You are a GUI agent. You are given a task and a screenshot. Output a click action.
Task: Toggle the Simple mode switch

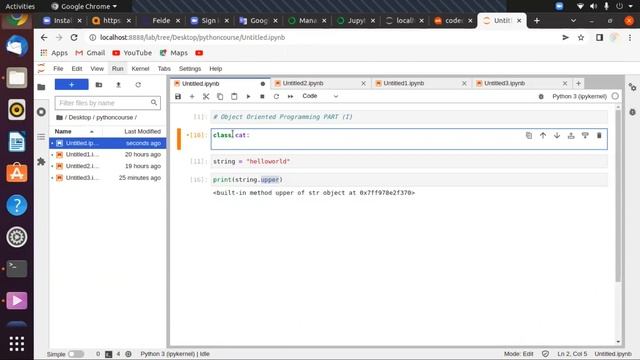click(x=76, y=354)
